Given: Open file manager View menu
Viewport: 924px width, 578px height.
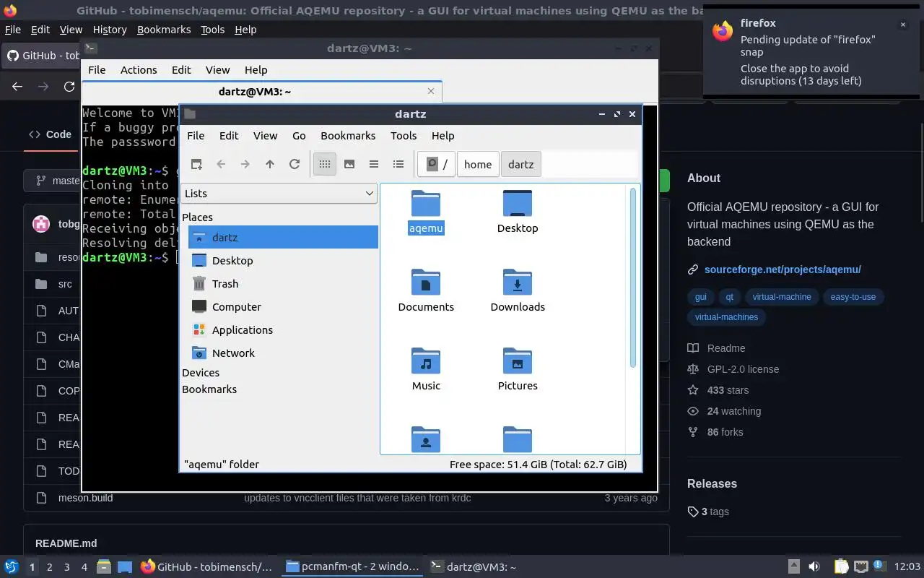Looking at the screenshot, I should pyautogui.click(x=265, y=135).
